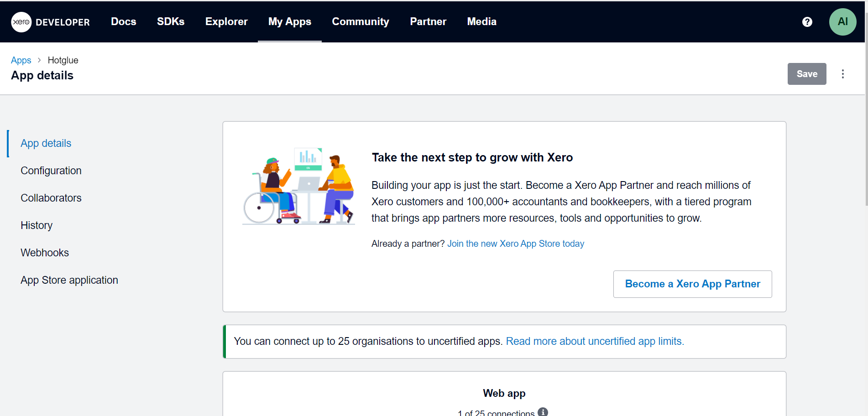This screenshot has width=868, height=416.
Task: Open the Docs menu
Action: tap(124, 21)
